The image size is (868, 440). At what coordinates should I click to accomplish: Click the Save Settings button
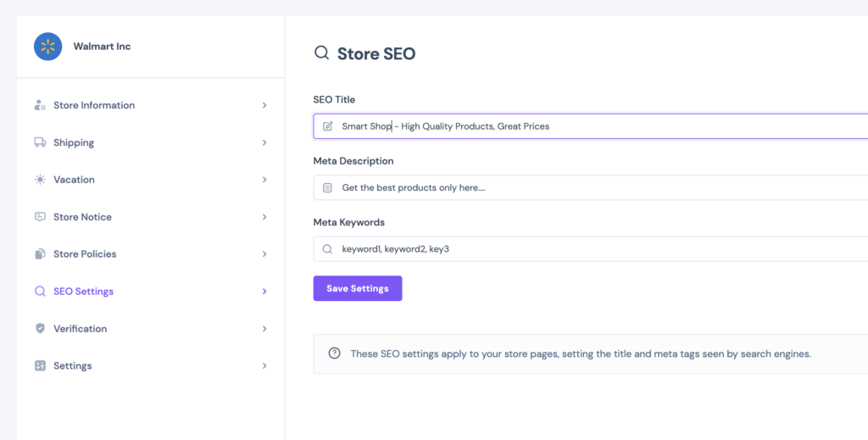(358, 288)
